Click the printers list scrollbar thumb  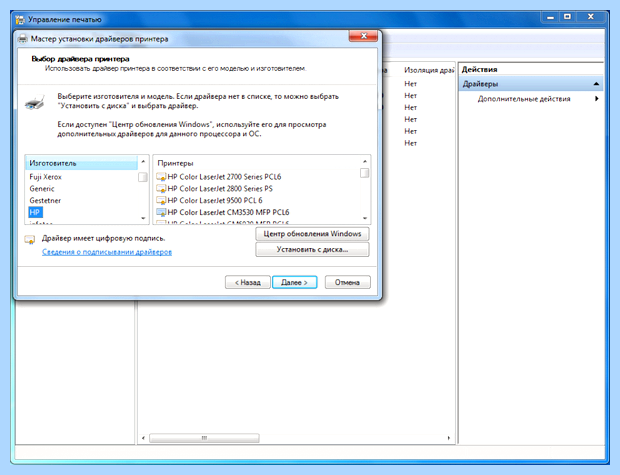coord(365,173)
